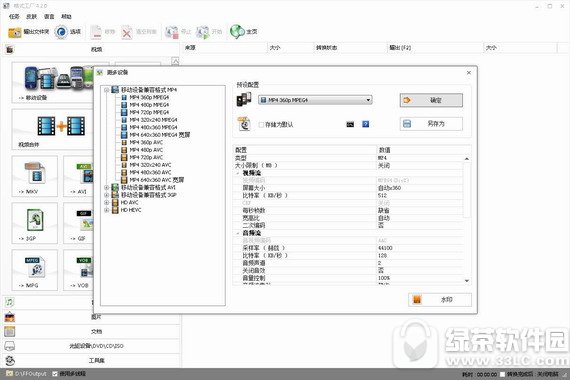The width and height of the screenshot is (570, 380).
Task: Click the scroll-up arrow of video panel
Action: tap(175, 61)
